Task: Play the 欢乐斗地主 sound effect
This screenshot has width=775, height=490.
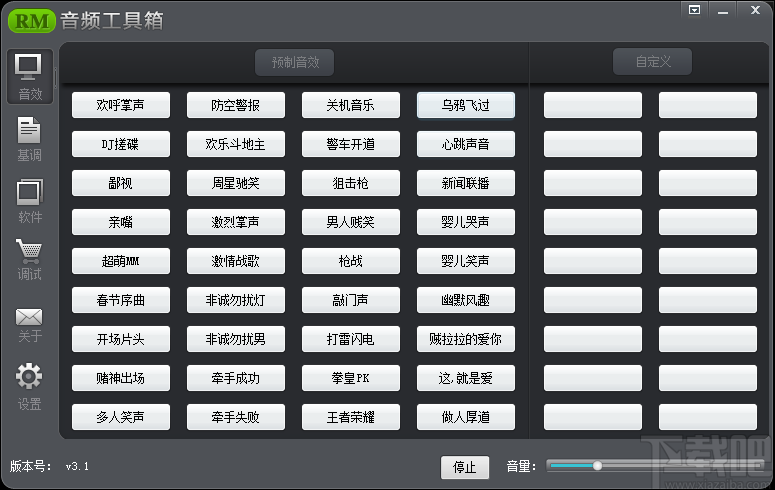Action: tap(236, 144)
